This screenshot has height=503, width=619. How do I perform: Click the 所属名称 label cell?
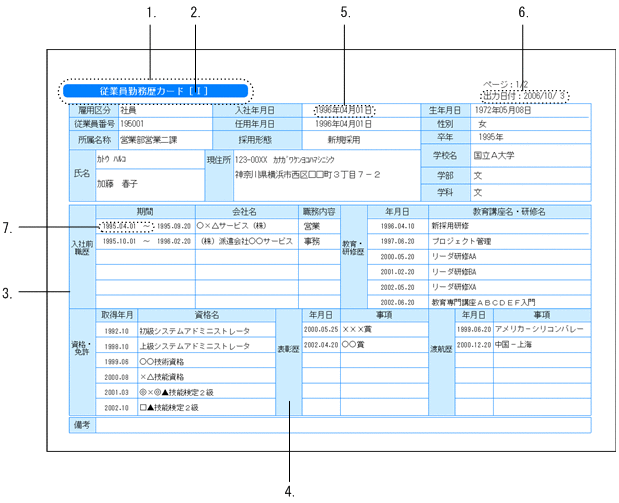(94, 140)
